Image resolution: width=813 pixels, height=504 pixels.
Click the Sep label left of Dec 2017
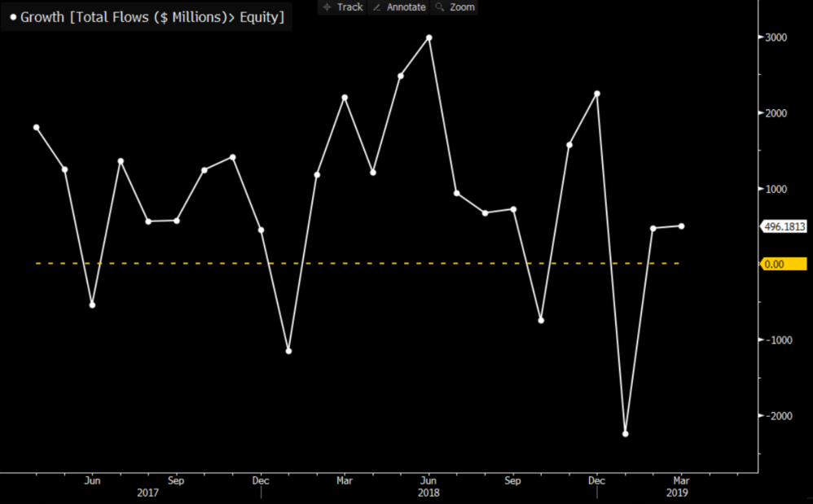[176, 480]
